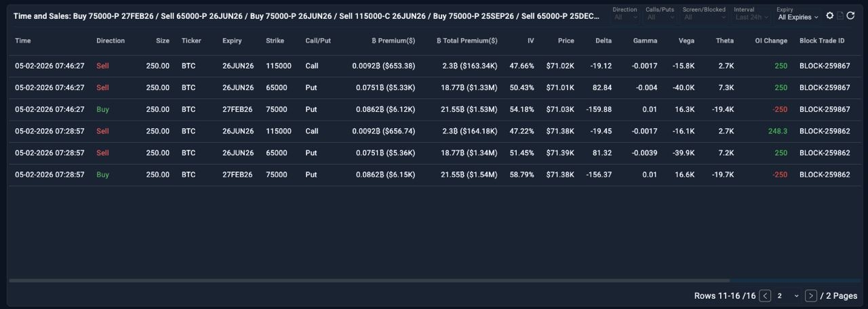Open the settings gear icon

829,16
